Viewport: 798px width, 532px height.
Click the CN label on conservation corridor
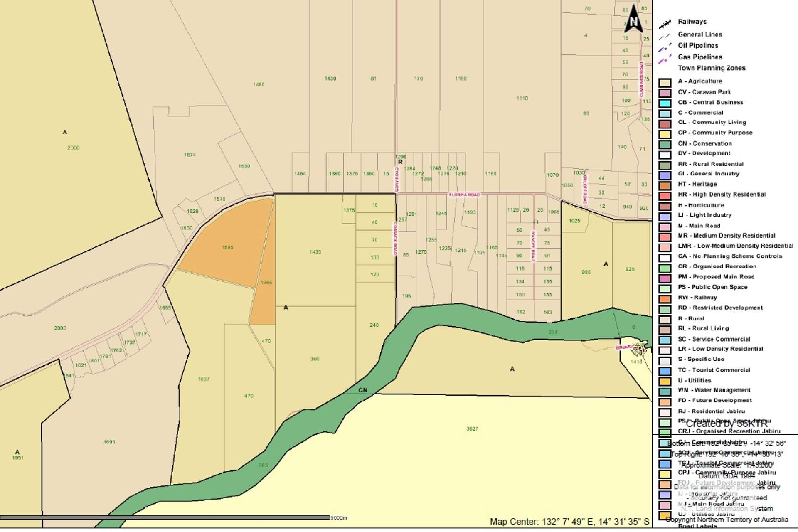363,390
